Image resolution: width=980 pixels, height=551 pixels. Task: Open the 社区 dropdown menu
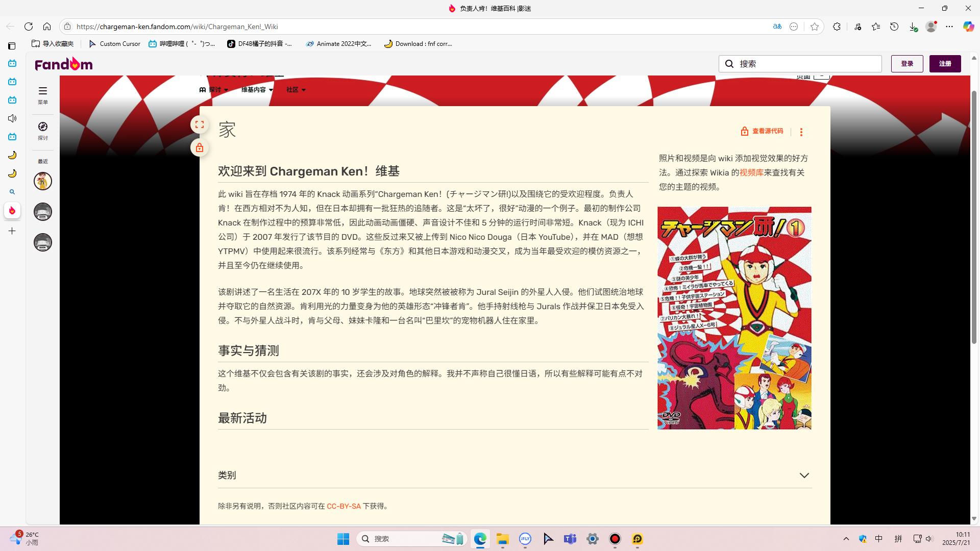click(296, 90)
